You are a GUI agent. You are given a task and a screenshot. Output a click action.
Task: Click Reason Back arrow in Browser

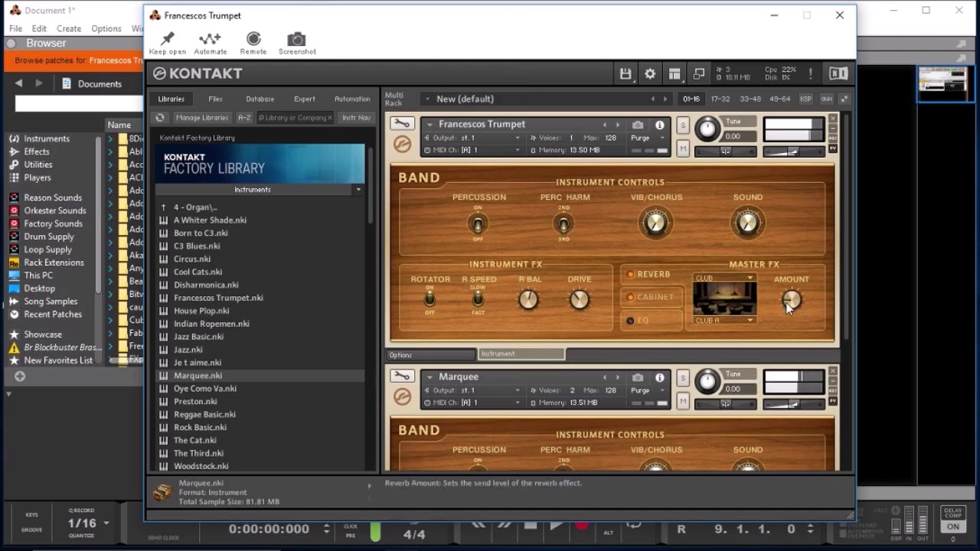tap(18, 83)
